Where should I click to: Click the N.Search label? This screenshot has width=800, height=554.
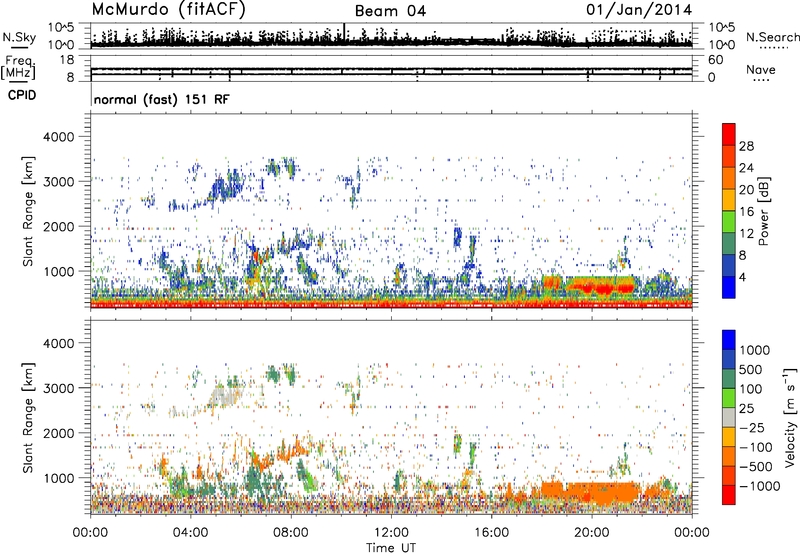point(772,37)
